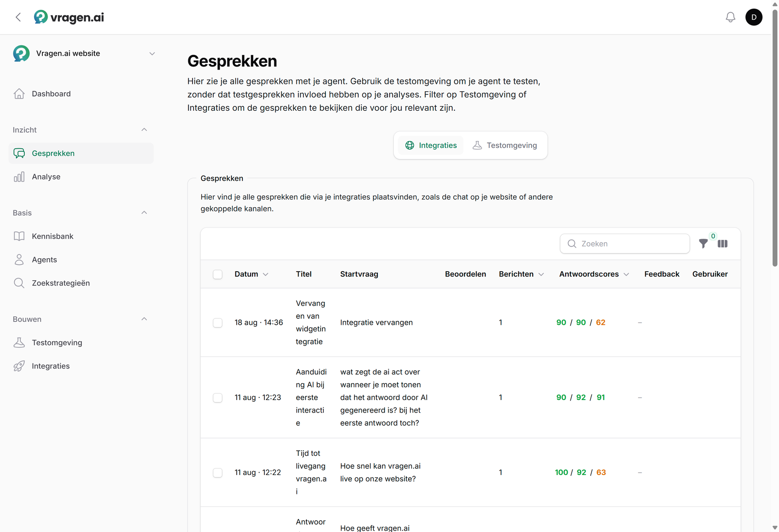Click the Vragen.ai website project logo
The width and height of the screenshot is (779, 532).
tap(21, 54)
